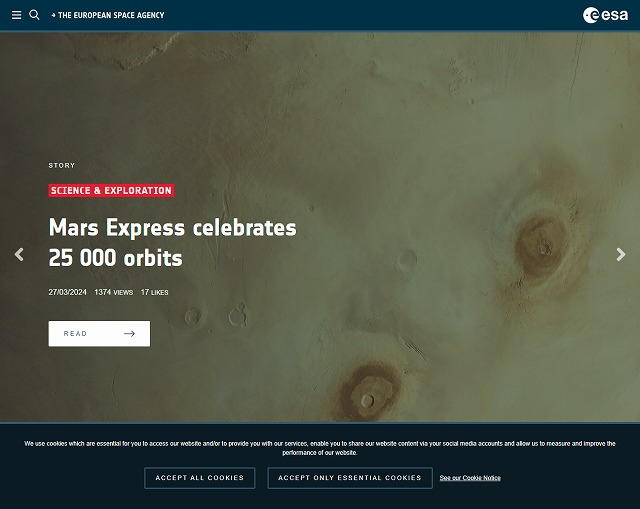Open the search magnifier icon
Image resolution: width=640 pixels, height=509 pixels.
tap(34, 15)
